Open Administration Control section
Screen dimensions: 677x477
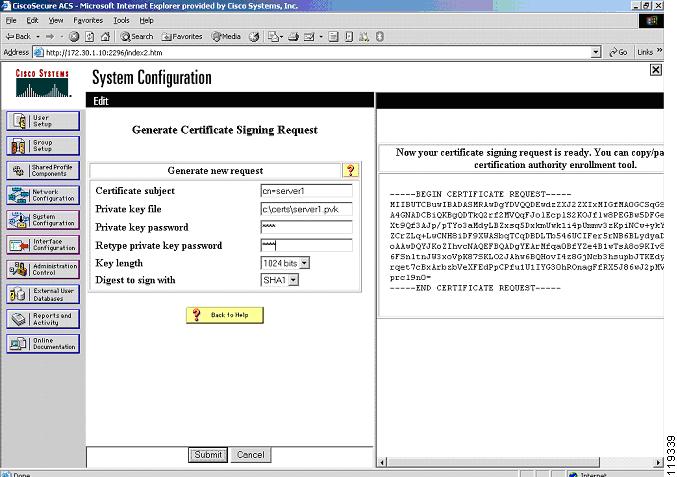[x=43, y=269]
